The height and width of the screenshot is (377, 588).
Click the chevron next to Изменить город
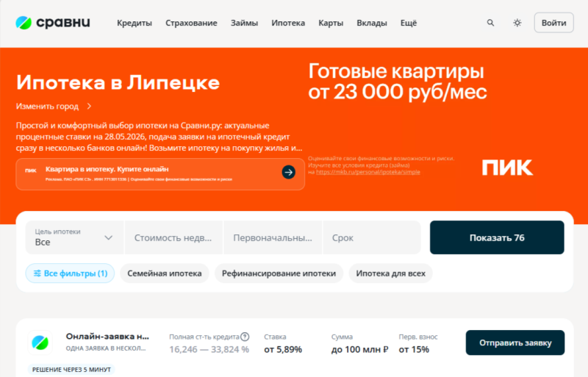click(x=89, y=107)
